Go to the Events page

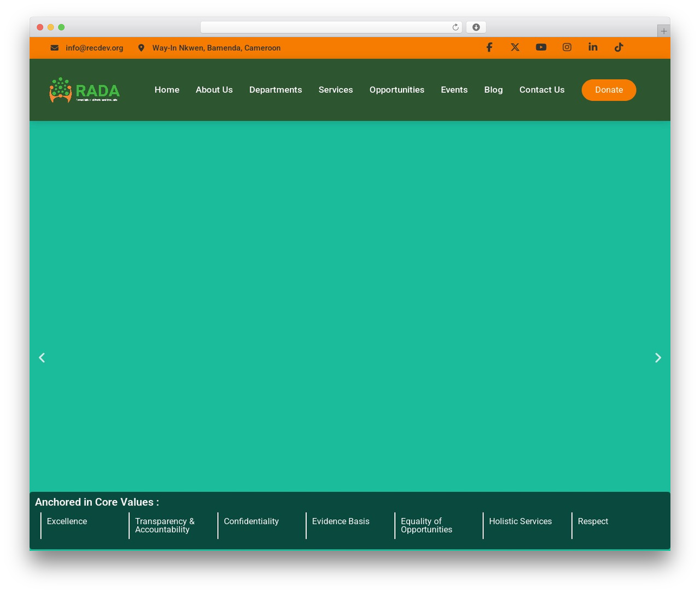pyautogui.click(x=454, y=90)
